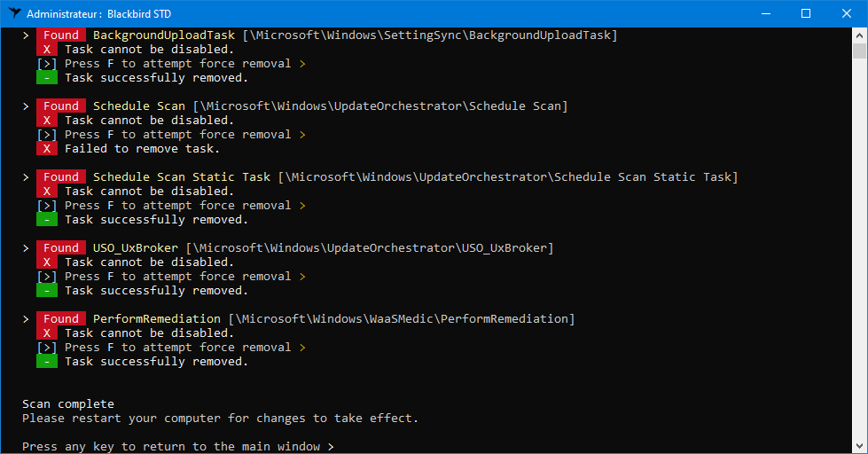Click the vertical scrollbar thumb
Image resolution: width=868 pixels, height=454 pixels.
pyautogui.click(x=859, y=51)
